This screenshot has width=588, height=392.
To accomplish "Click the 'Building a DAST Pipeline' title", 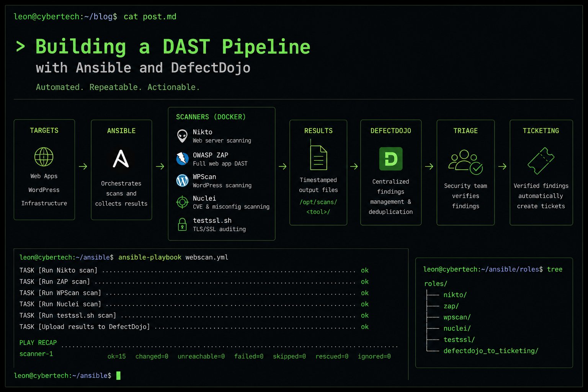I will pos(173,47).
